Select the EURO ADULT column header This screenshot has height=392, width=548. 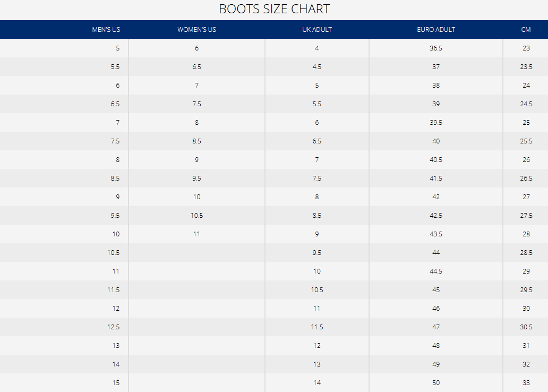[x=436, y=30]
